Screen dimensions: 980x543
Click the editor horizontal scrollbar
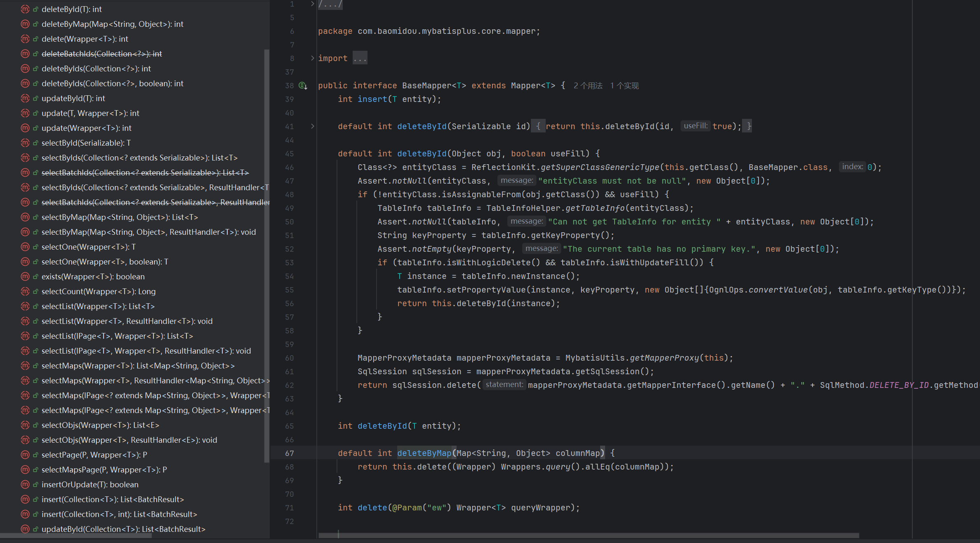coord(588,536)
